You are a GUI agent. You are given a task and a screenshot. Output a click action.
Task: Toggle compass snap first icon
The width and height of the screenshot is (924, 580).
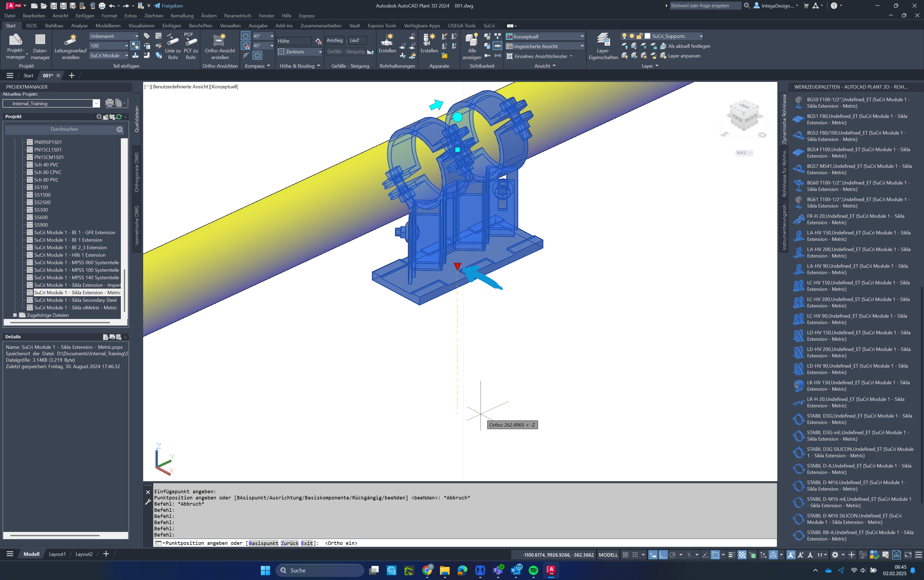pyautogui.click(x=246, y=36)
